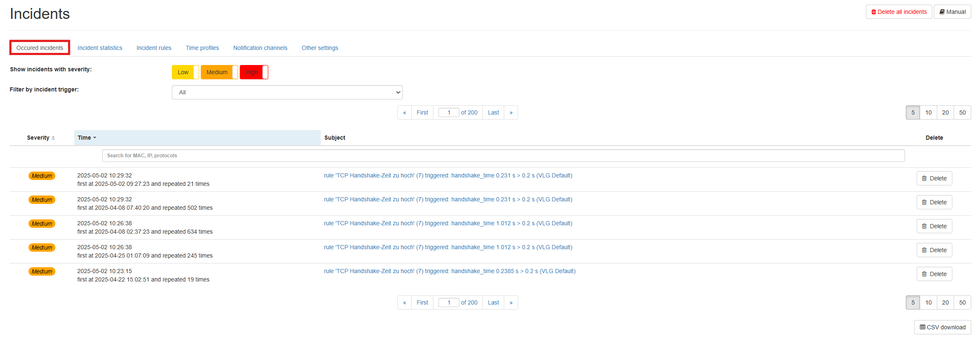Open Other settings tab
Viewport: 980px width, 344px height.
click(x=320, y=48)
